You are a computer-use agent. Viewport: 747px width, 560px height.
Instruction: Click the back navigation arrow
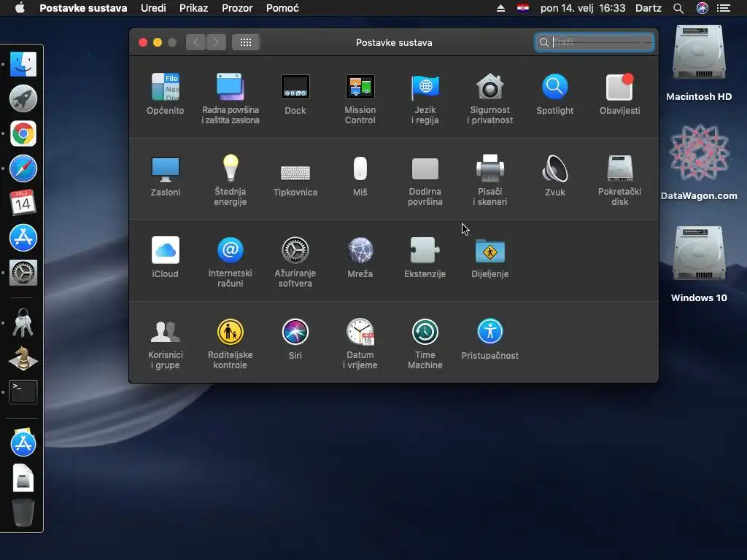[196, 42]
